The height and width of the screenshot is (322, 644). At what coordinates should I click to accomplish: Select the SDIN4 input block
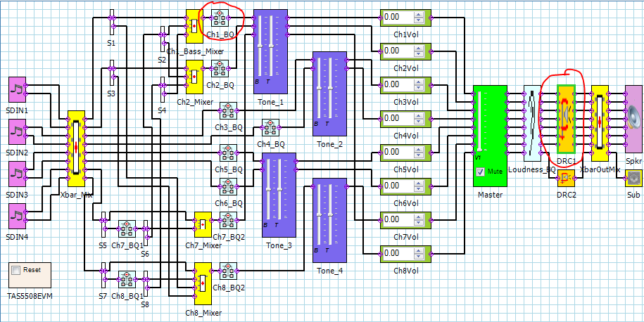pyautogui.click(x=18, y=217)
